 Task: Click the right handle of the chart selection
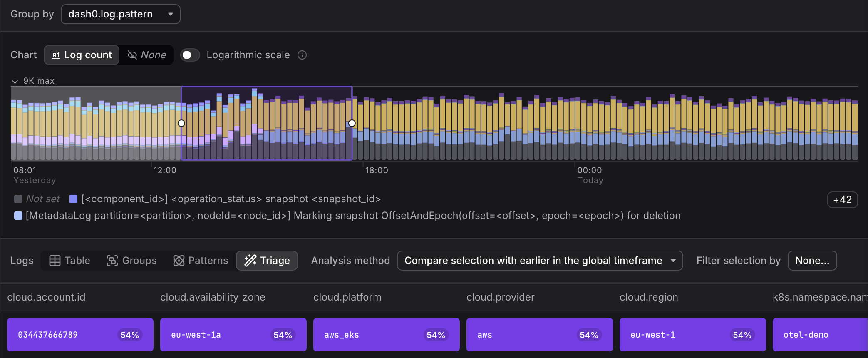(x=352, y=123)
